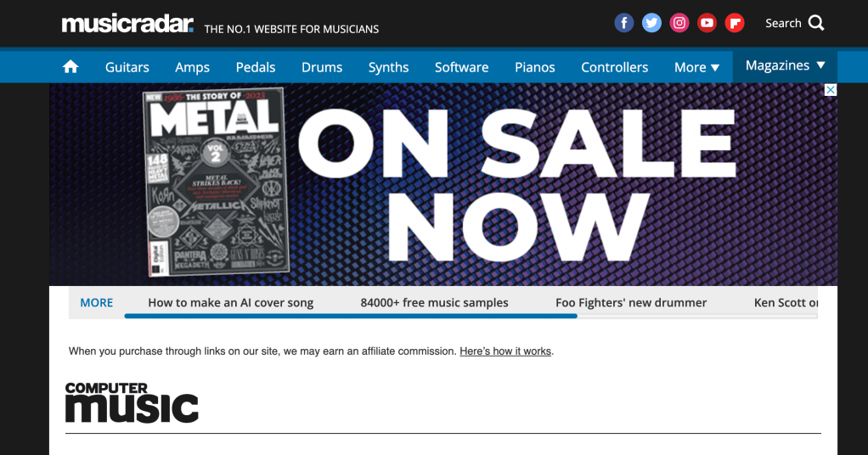868x455 pixels.
Task: Open the Twitter social icon
Action: [651, 23]
